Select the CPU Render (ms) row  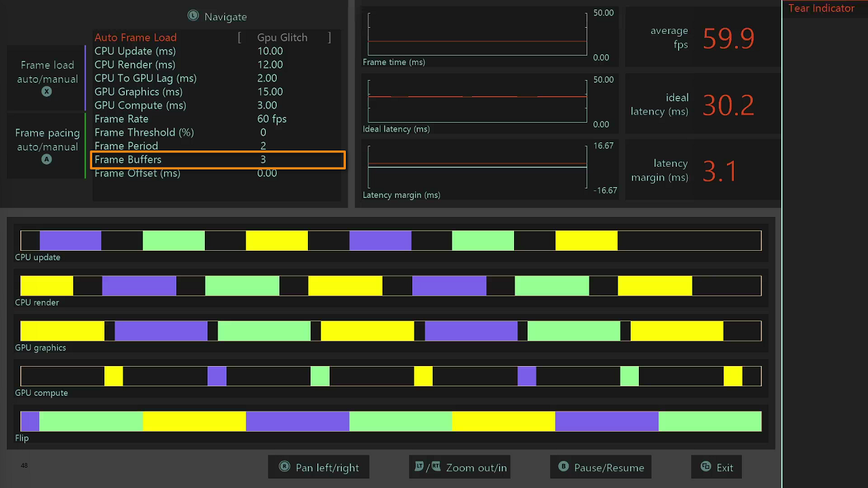click(x=217, y=64)
